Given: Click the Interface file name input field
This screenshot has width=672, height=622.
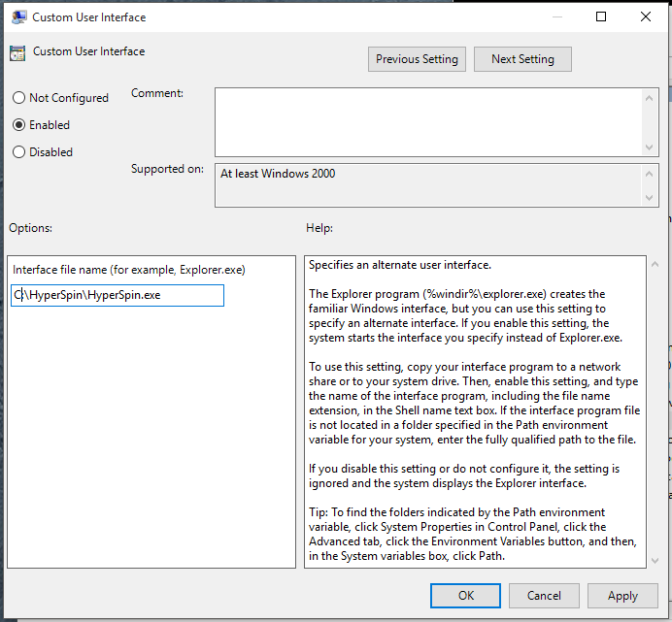Looking at the screenshot, I should (x=118, y=295).
